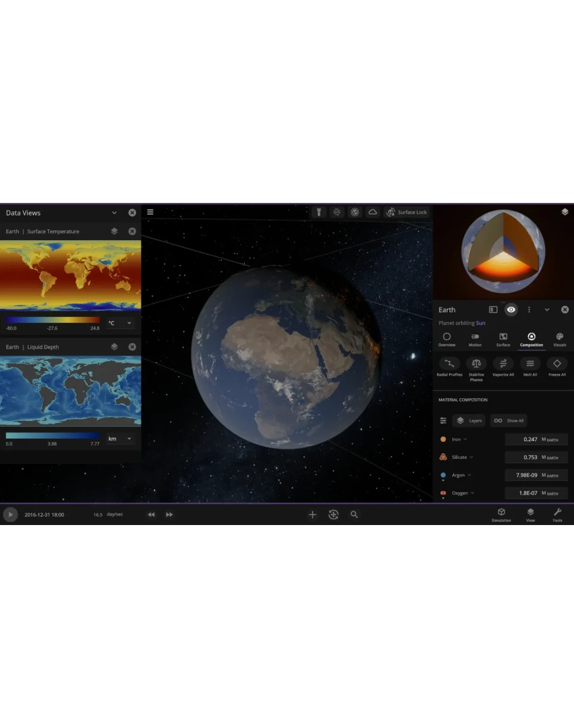Click the Silicate mass input field
This screenshot has height=728, width=574.
[536, 457]
